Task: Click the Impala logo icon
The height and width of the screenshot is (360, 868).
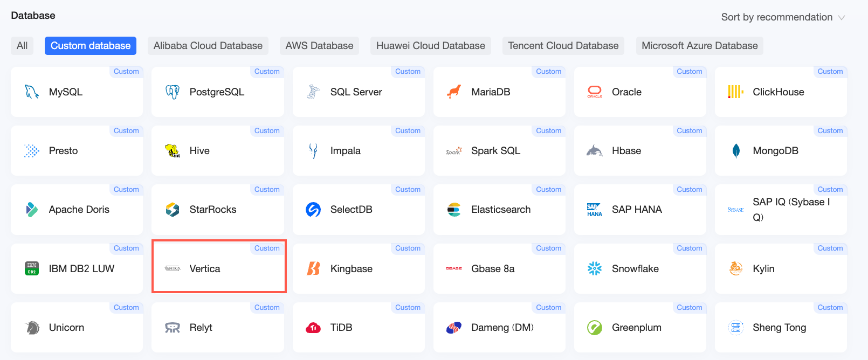Action: [313, 151]
